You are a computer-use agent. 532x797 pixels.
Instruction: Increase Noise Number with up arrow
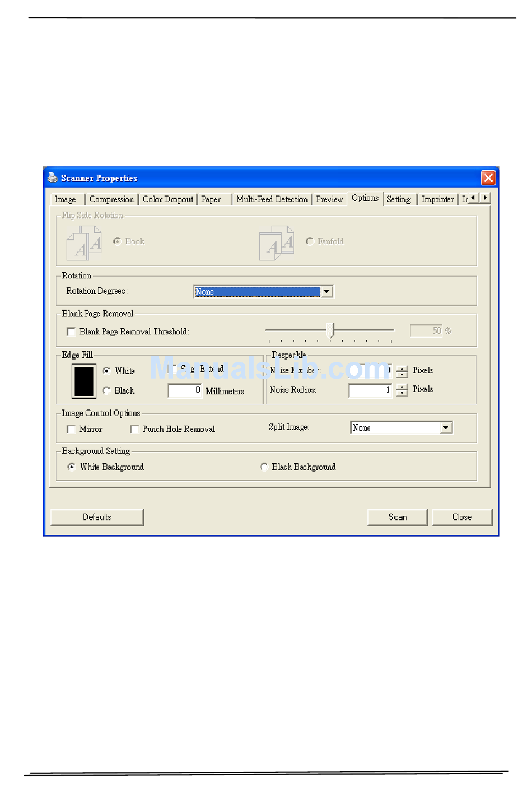tap(402, 368)
